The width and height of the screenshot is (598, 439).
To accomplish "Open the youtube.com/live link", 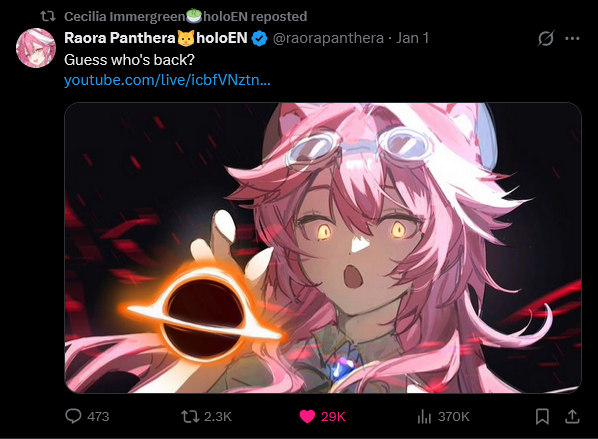I will (x=167, y=80).
